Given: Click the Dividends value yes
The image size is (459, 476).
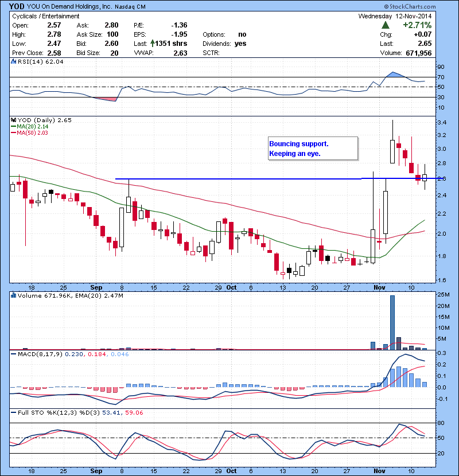Looking at the screenshot, I should pos(240,44).
